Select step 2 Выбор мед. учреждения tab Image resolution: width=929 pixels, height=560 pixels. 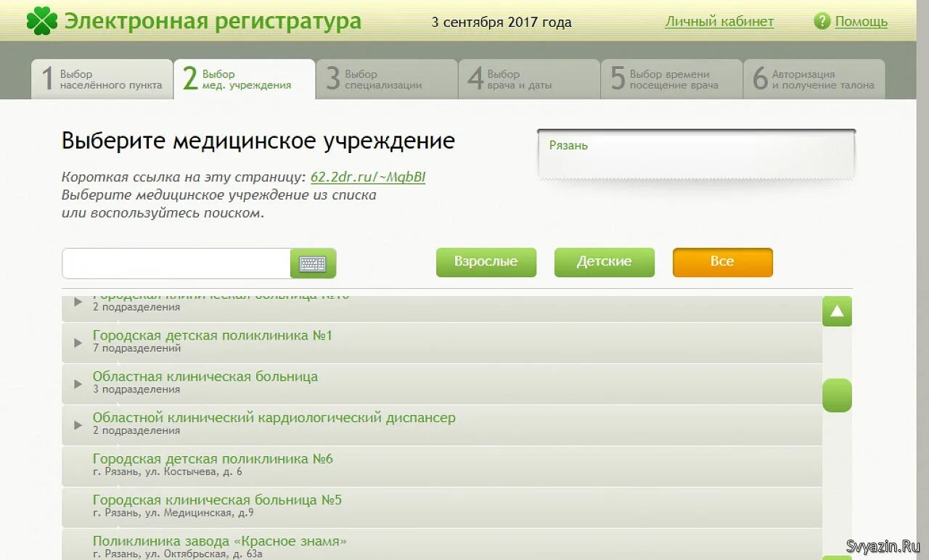pyautogui.click(x=244, y=79)
